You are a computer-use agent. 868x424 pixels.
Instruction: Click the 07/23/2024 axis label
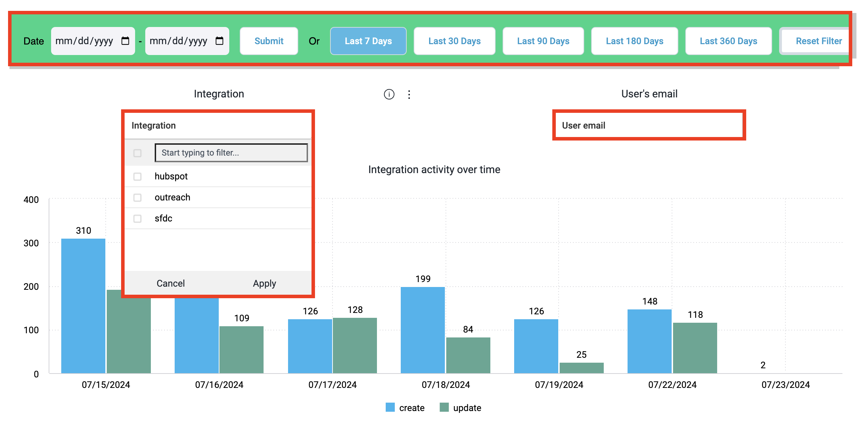786,385
